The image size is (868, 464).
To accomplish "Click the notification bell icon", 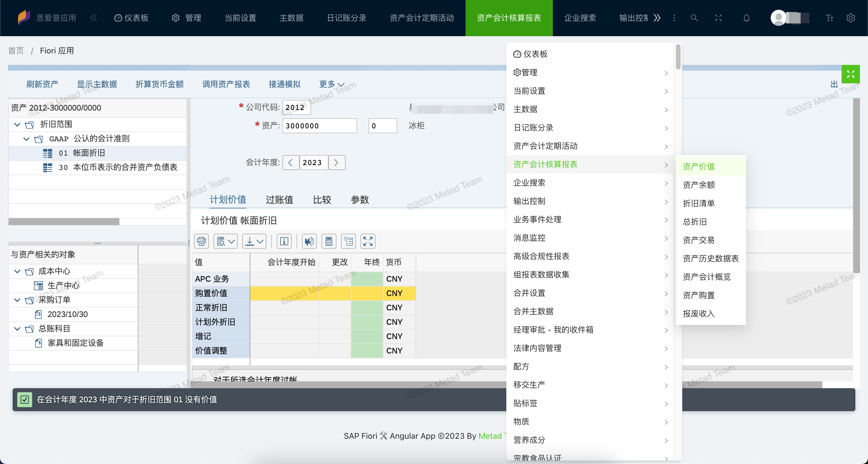I will tap(746, 18).
